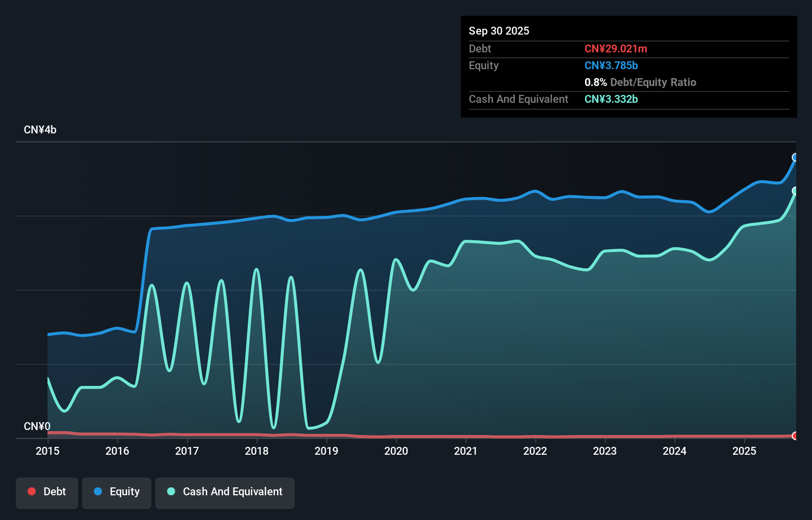Screen dimensions: 812x520
Task: Click the teal Cash legend dot
Action: (171, 491)
